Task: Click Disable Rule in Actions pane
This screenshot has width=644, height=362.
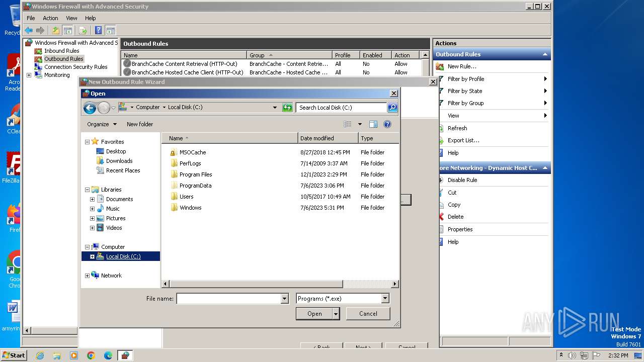Action: pyautogui.click(x=462, y=180)
